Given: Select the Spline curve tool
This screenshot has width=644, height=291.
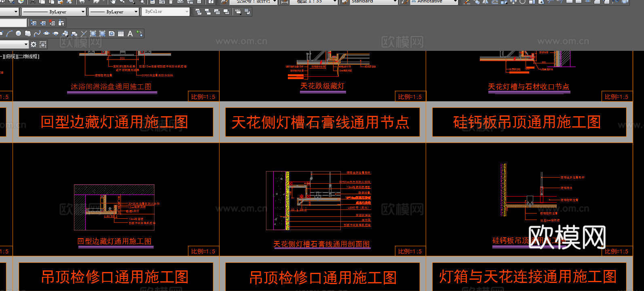Looking at the screenshot, I should coord(37,33).
